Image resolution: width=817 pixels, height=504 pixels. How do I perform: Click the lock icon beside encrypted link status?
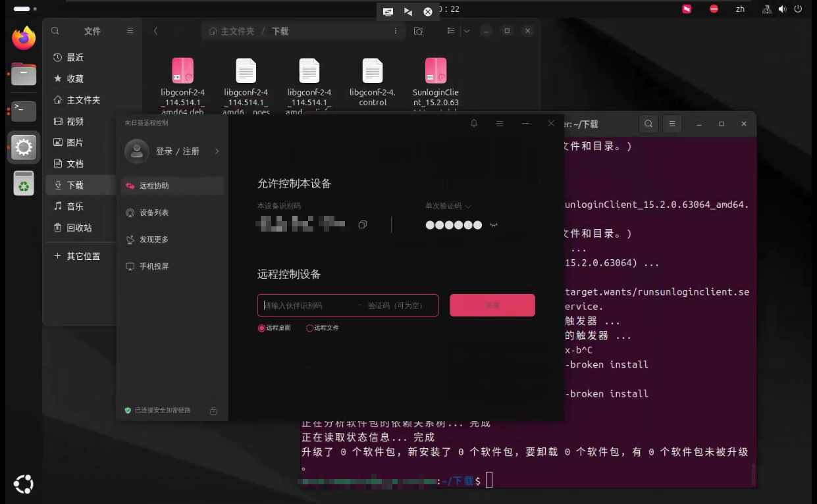[x=213, y=411]
